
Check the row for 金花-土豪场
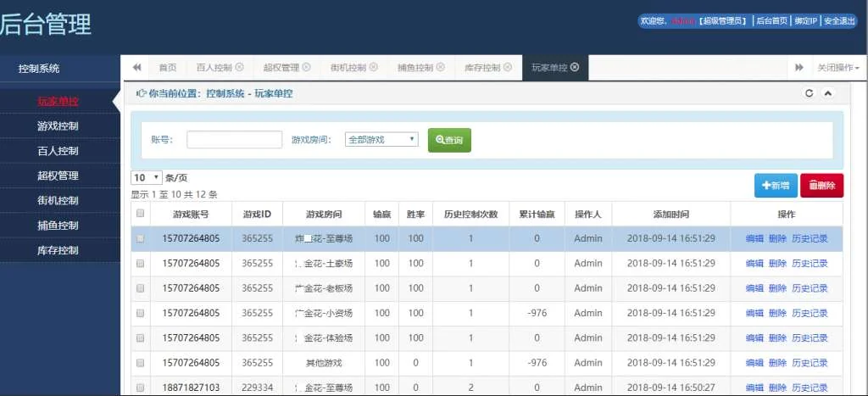click(x=141, y=264)
